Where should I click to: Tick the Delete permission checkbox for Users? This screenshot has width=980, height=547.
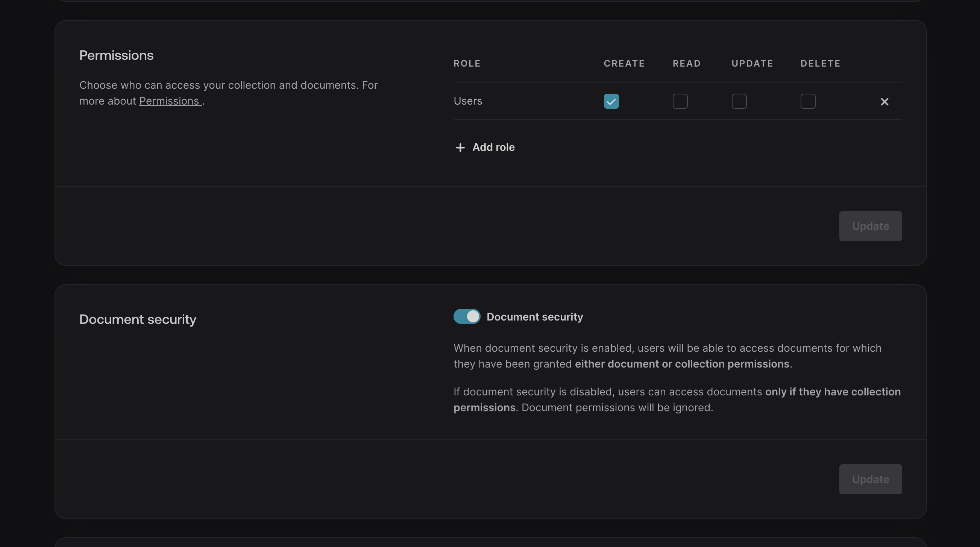[x=808, y=101]
